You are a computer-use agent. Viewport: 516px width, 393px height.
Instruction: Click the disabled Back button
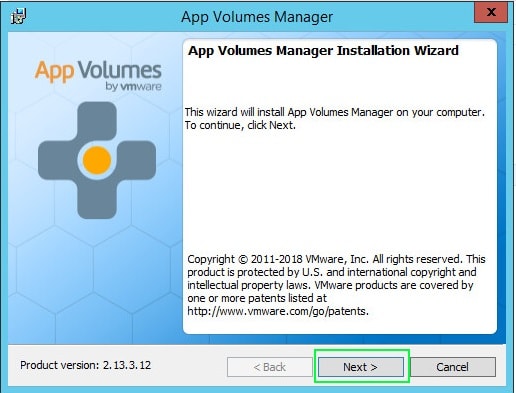click(269, 367)
